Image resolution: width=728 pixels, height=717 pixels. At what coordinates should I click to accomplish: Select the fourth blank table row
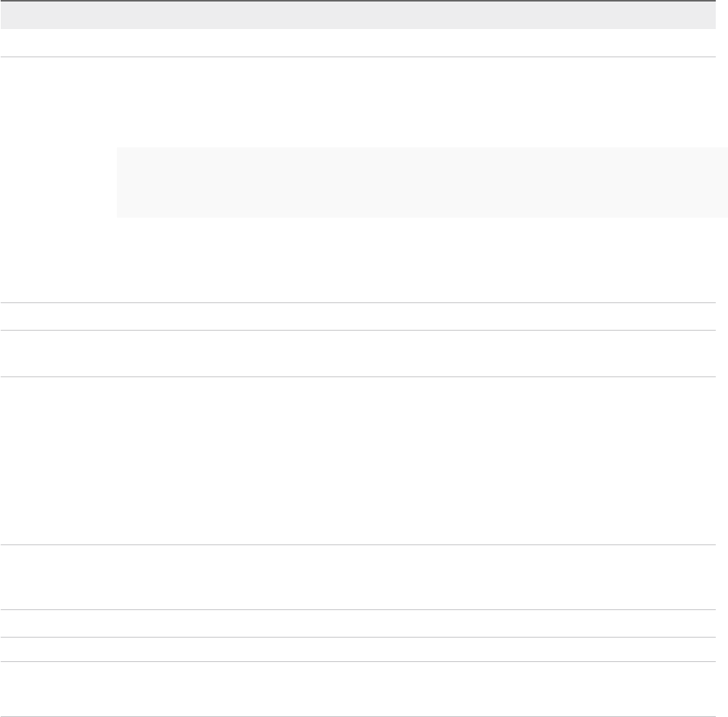point(358,354)
